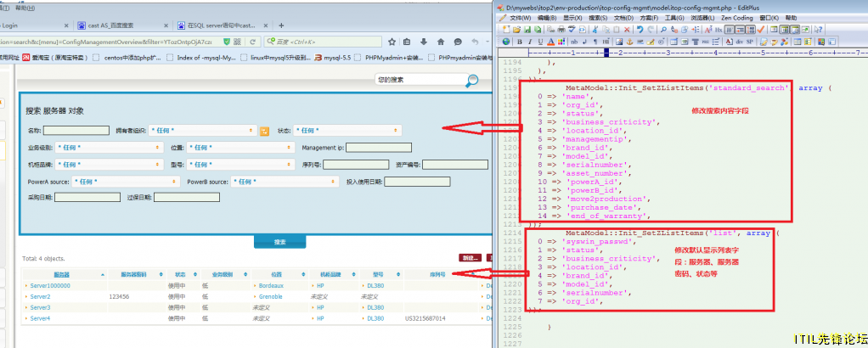The width and height of the screenshot is (868, 348).
Task: Click the Undo arrow in EditPlus toolbar
Action: click(640, 30)
